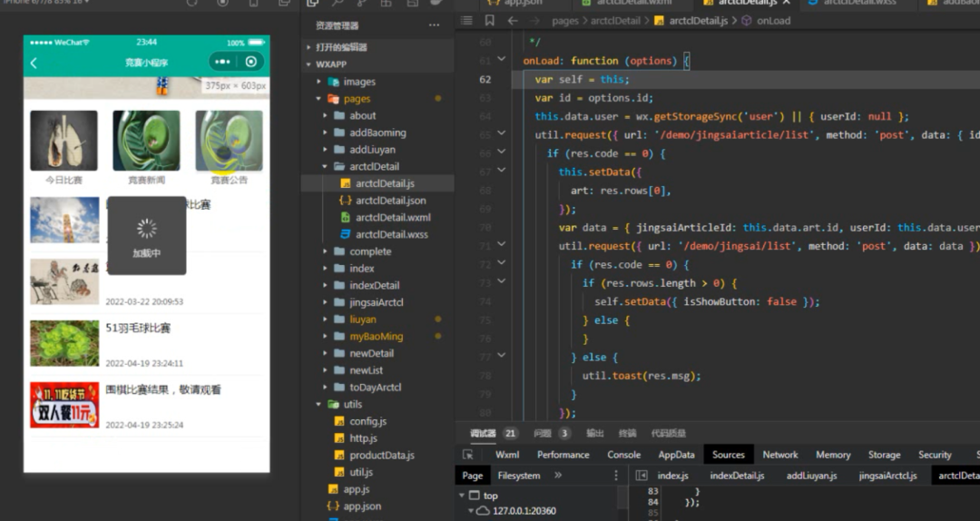Open the 竞赛公告 thumbnail

coord(229,141)
